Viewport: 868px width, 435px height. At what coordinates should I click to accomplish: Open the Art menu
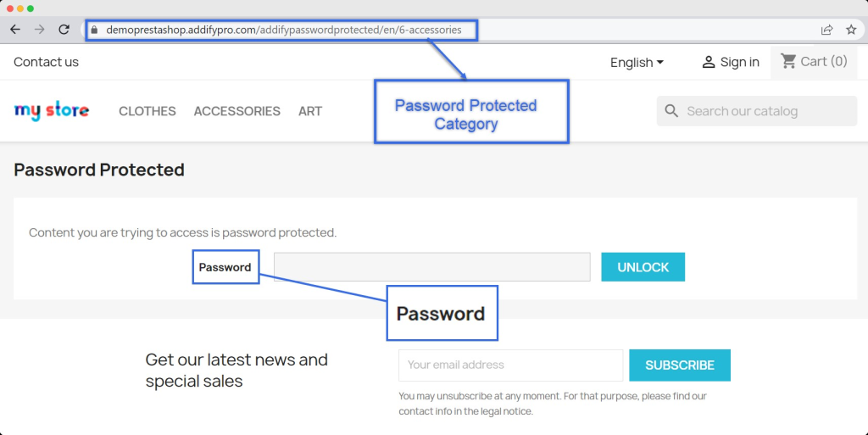click(310, 111)
